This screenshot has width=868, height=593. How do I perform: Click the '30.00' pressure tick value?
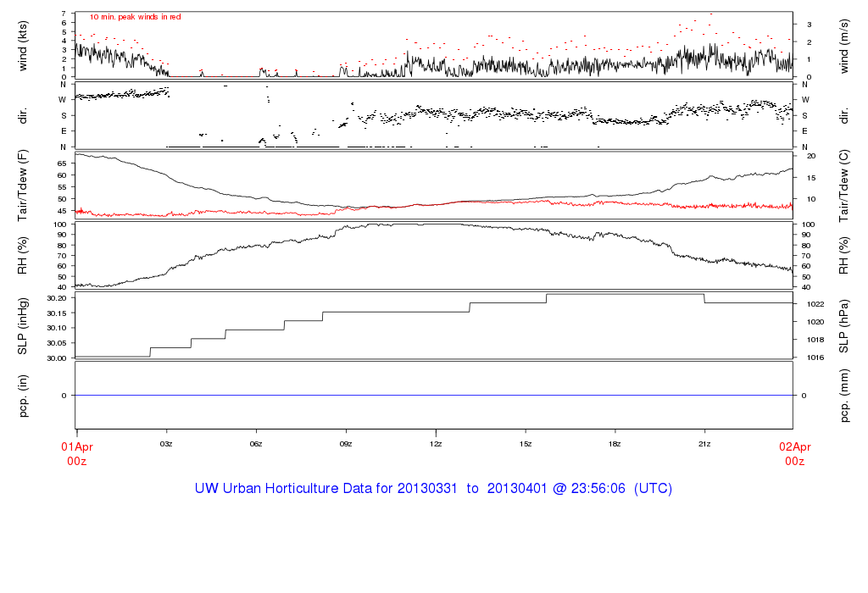[57, 358]
